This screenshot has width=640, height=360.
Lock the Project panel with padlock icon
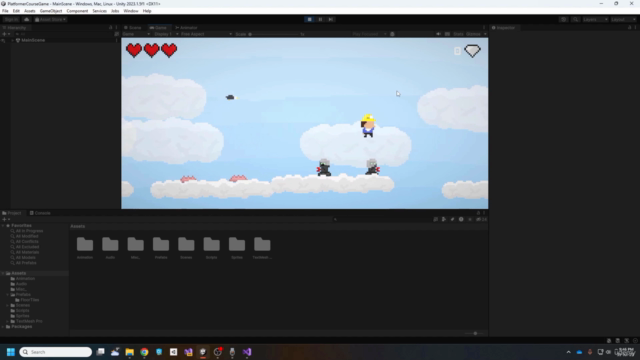click(x=478, y=213)
